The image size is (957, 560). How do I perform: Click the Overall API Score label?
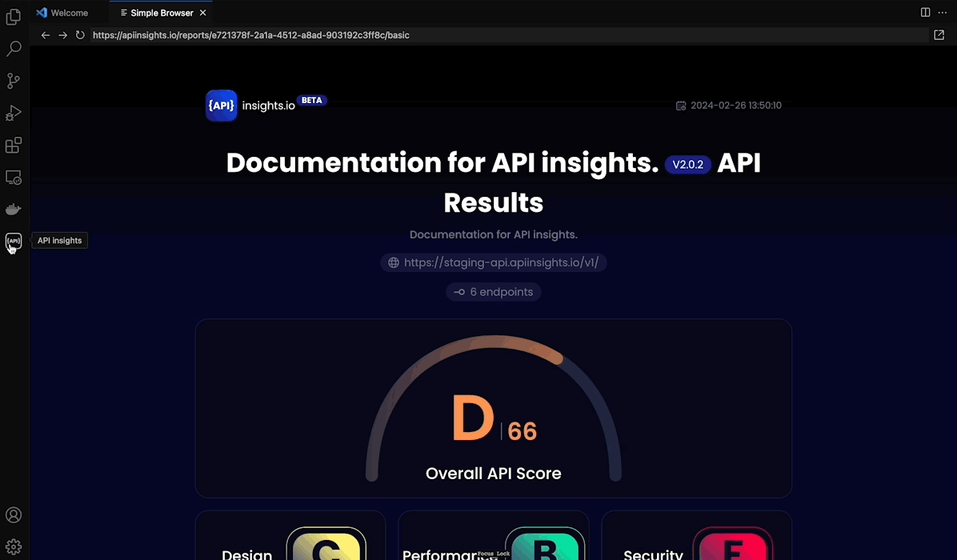[x=493, y=474]
